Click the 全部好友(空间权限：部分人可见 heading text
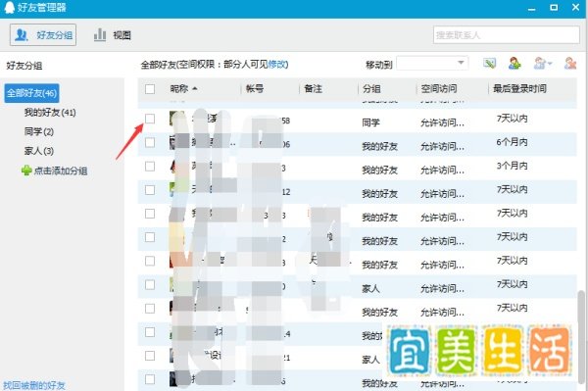 pos(205,65)
